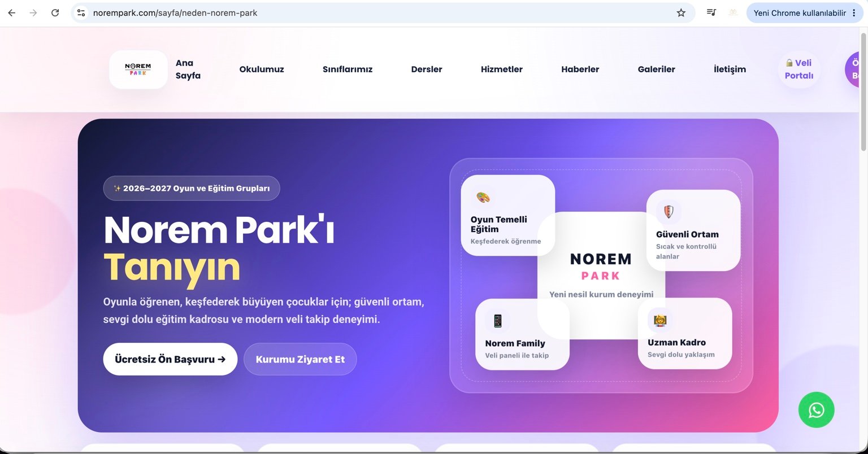Viewport: 868px width, 454px height.
Task: Open media control icon in toolbar
Action: point(711,12)
